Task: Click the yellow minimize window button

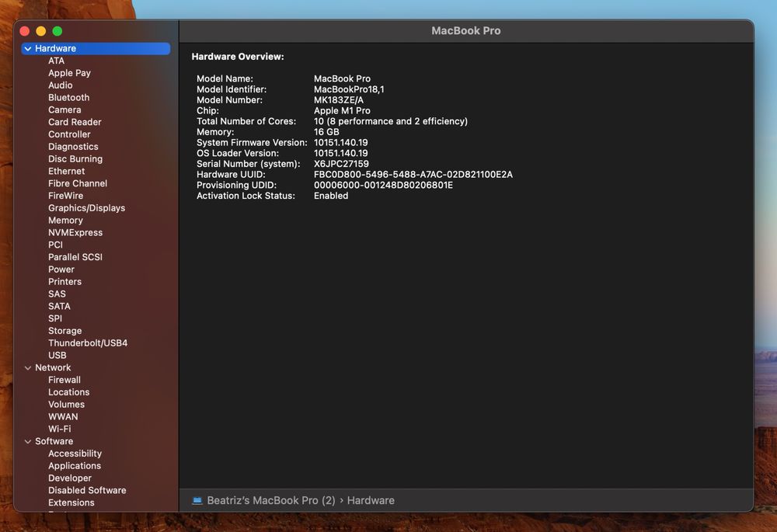Action: click(41, 31)
